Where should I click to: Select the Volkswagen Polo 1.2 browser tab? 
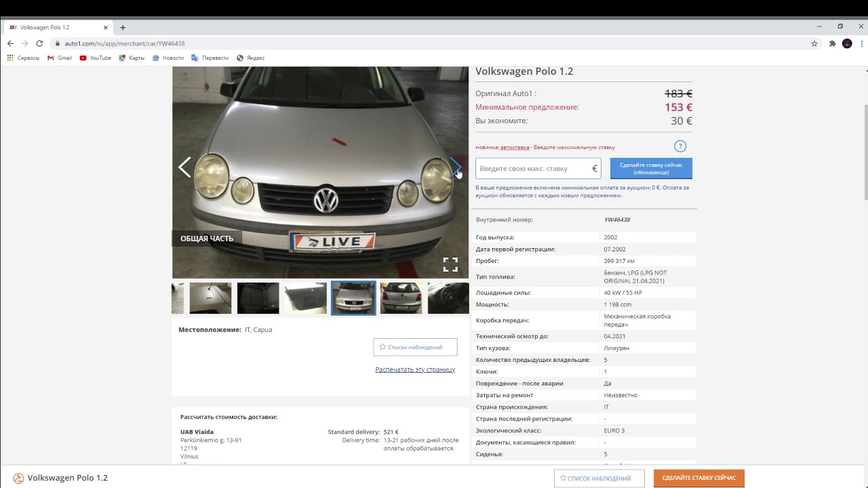[58, 27]
